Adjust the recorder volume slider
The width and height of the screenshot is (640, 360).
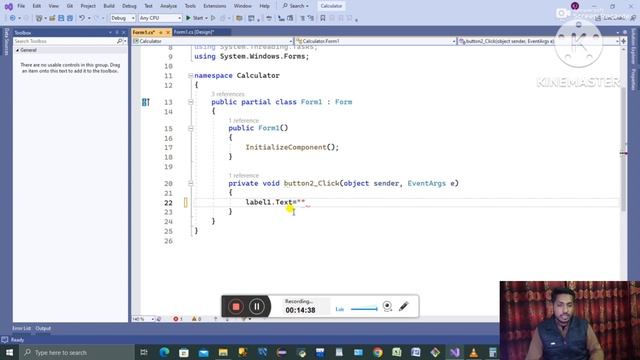coord(364,309)
